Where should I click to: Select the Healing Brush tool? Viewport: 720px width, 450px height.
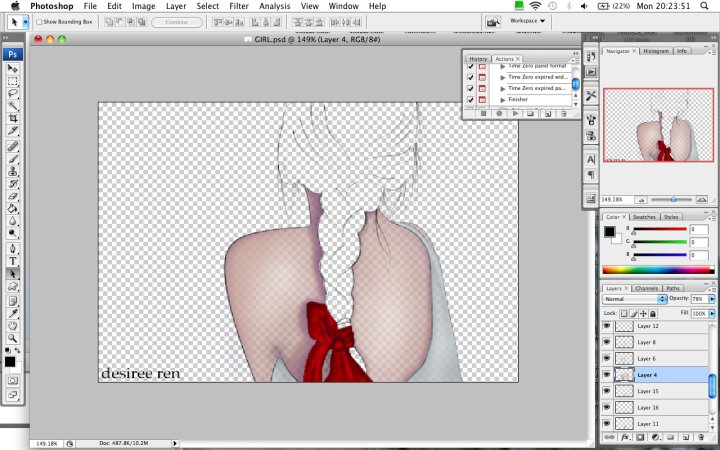(12, 146)
